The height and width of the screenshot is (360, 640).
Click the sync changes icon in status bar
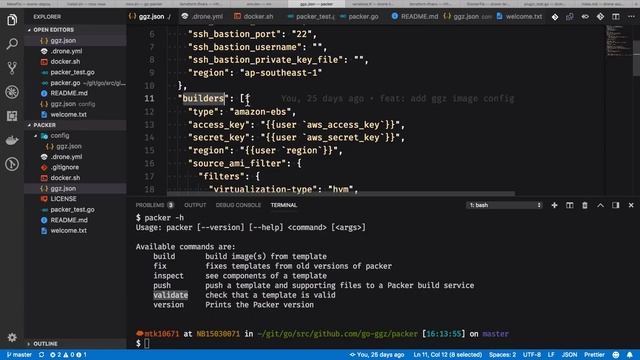(x=41, y=355)
